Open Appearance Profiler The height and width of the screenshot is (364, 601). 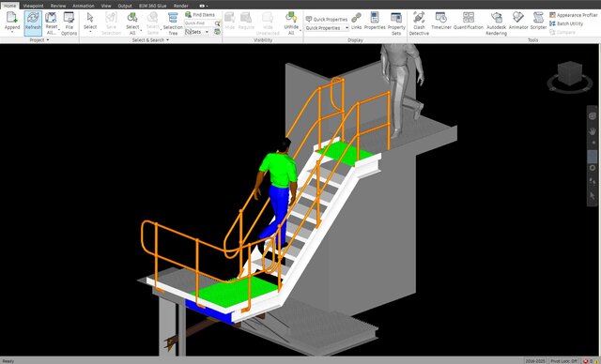573,15
